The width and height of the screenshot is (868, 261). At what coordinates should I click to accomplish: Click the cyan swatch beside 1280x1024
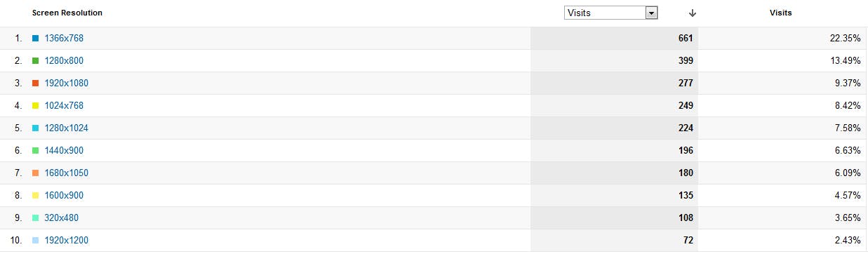click(35, 128)
